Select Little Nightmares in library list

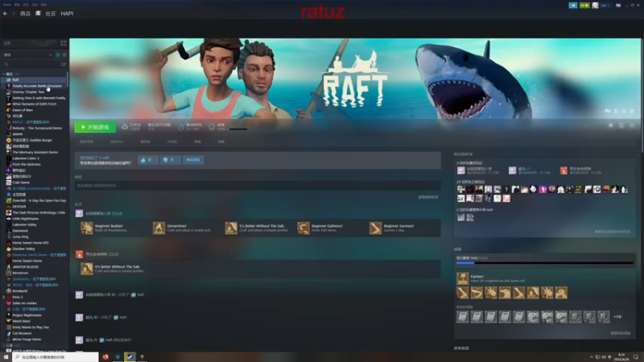25,218
